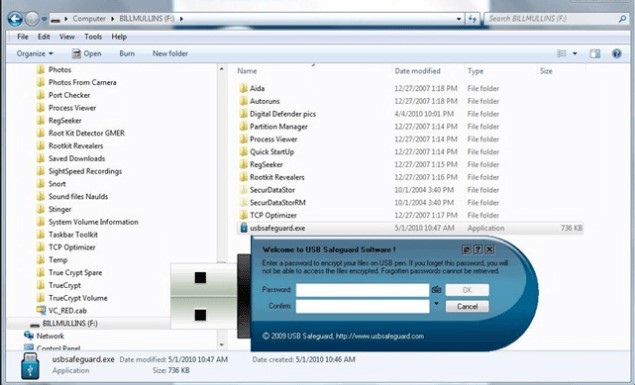Click the USB Safeguard minimize/restore icon

467,249
